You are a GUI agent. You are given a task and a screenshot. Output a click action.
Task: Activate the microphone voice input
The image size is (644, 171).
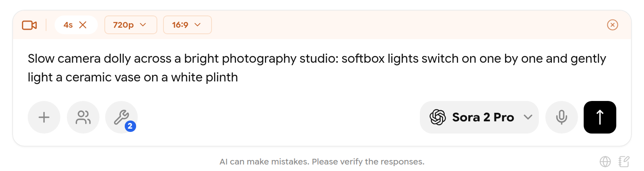click(x=562, y=117)
